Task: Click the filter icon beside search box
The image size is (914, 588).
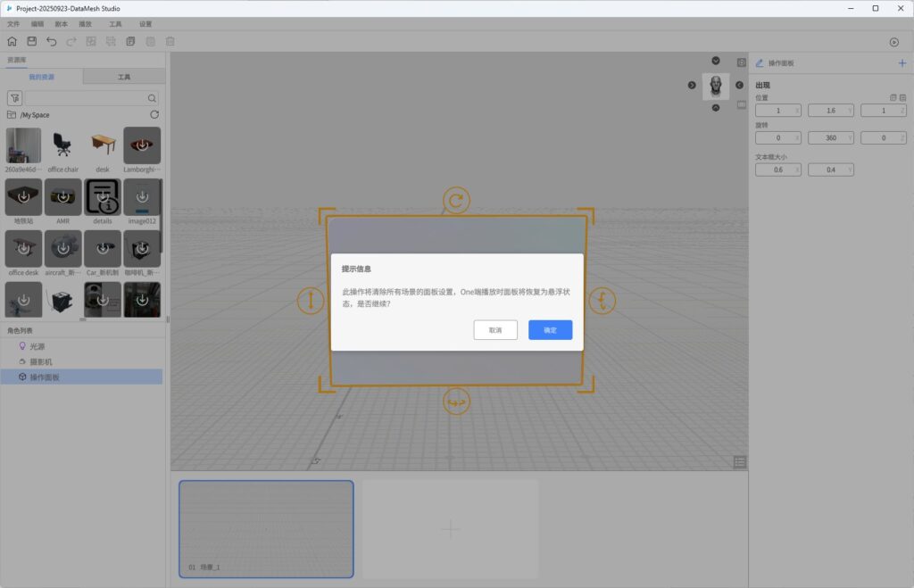Action: (14, 98)
